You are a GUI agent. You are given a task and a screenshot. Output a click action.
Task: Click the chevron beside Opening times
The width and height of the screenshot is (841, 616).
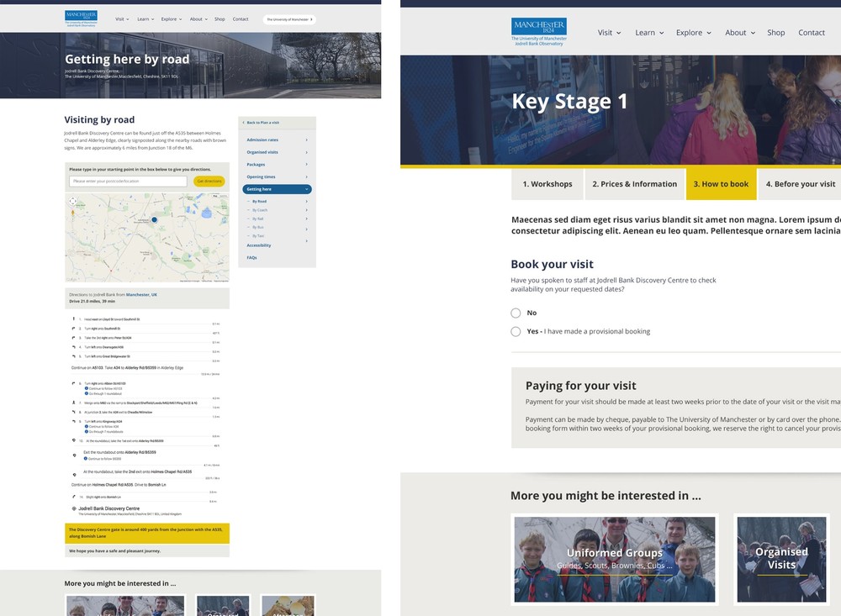307,177
